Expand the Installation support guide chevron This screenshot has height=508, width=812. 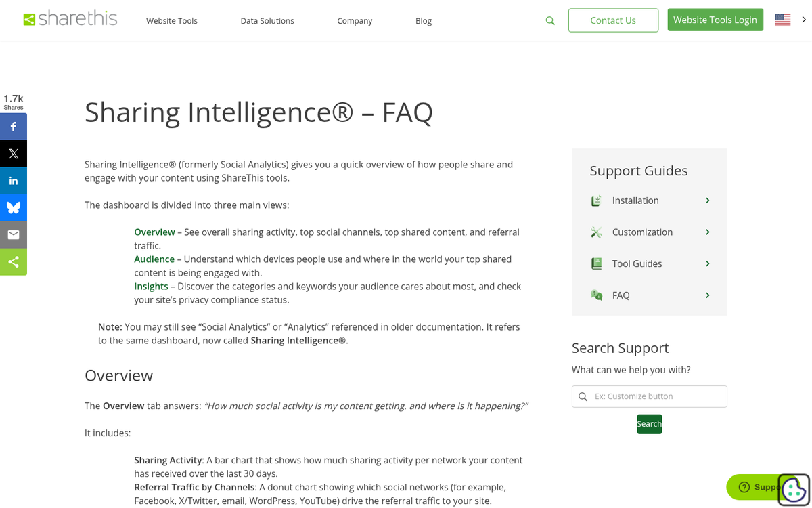coord(707,200)
